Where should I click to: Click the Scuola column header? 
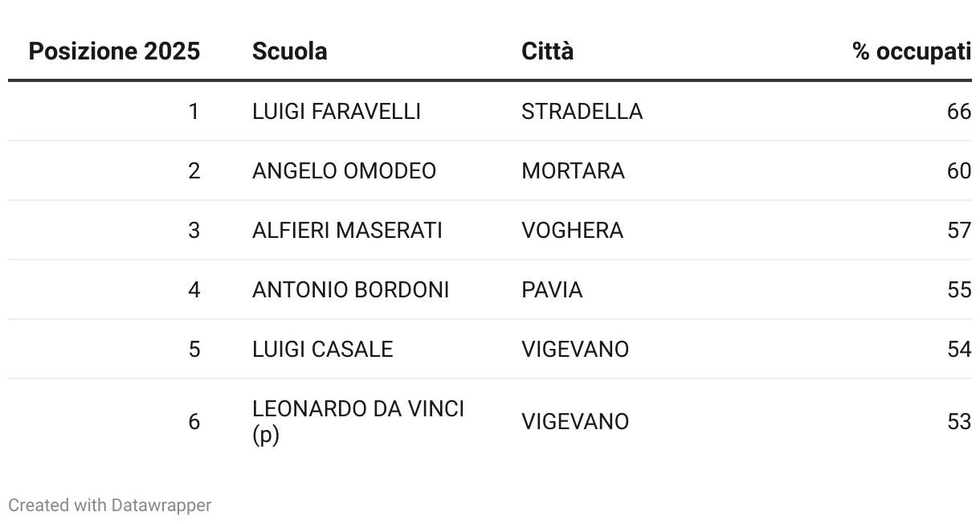tap(289, 51)
